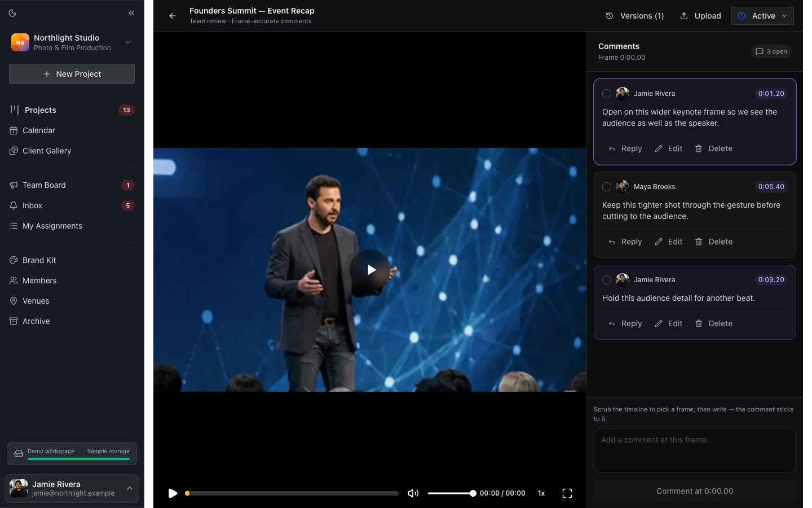Screen dimensions: 812x508
Task: Change playback speed 1x
Action: pyautogui.click(x=541, y=493)
